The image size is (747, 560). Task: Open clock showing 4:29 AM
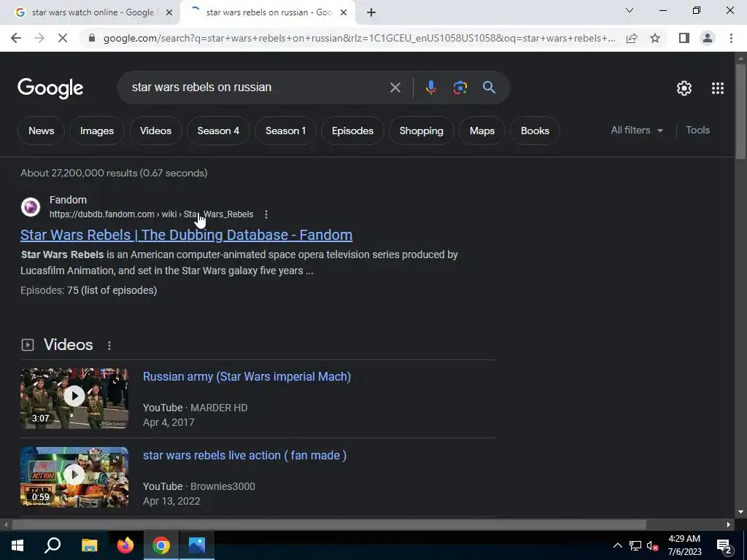point(684,545)
